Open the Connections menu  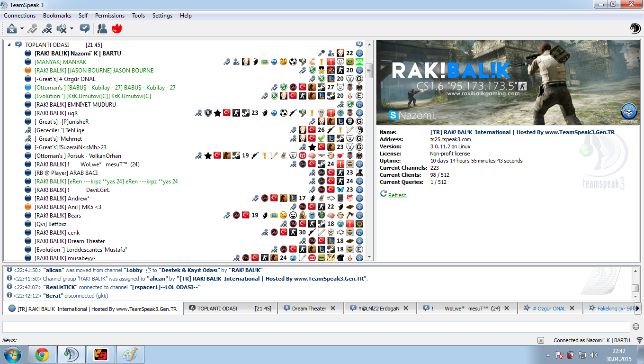(x=20, y=16)
